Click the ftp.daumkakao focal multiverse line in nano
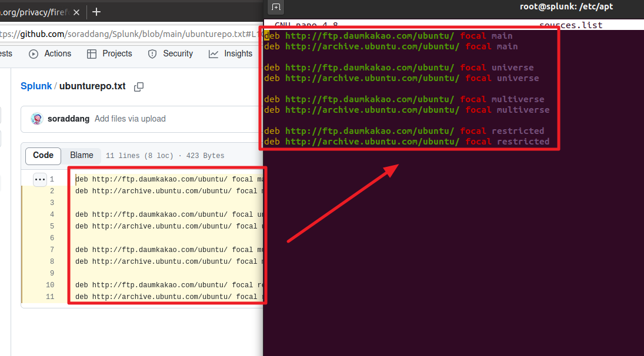This screenshot has width=644, height=356. point(404,99)
